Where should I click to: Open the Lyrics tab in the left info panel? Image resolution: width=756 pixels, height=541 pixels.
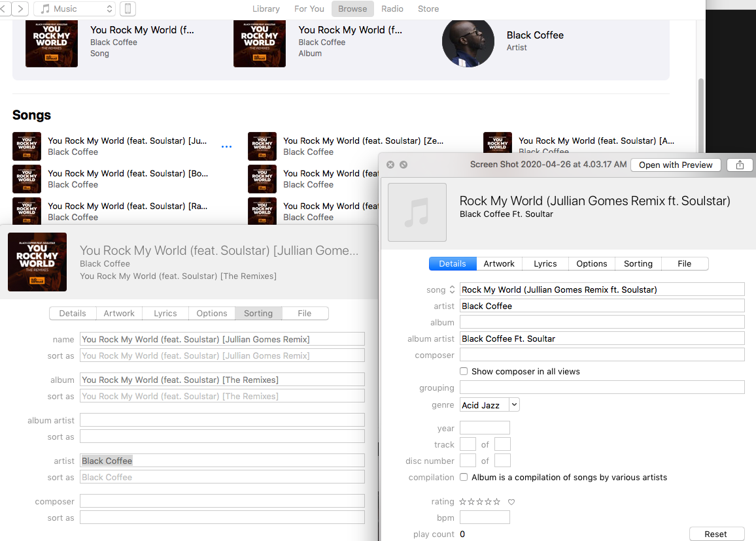tap(165, 313)
